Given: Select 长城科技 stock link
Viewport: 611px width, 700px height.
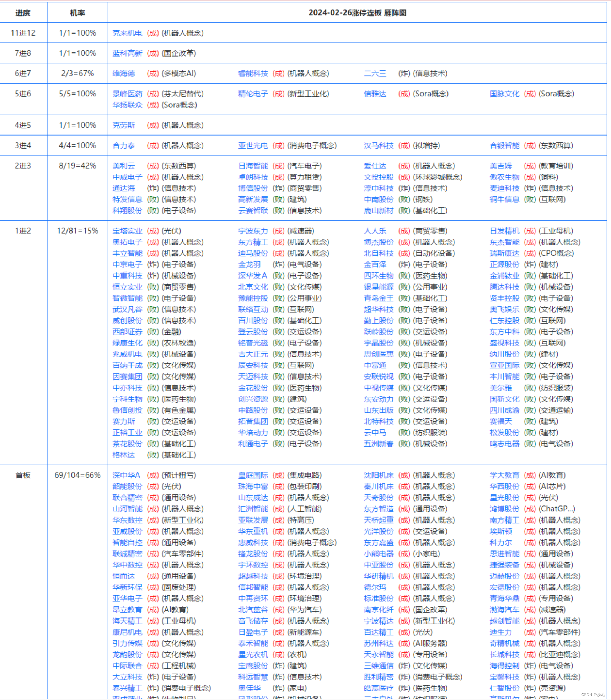Looking at the screenshot, I should point(504,654).
